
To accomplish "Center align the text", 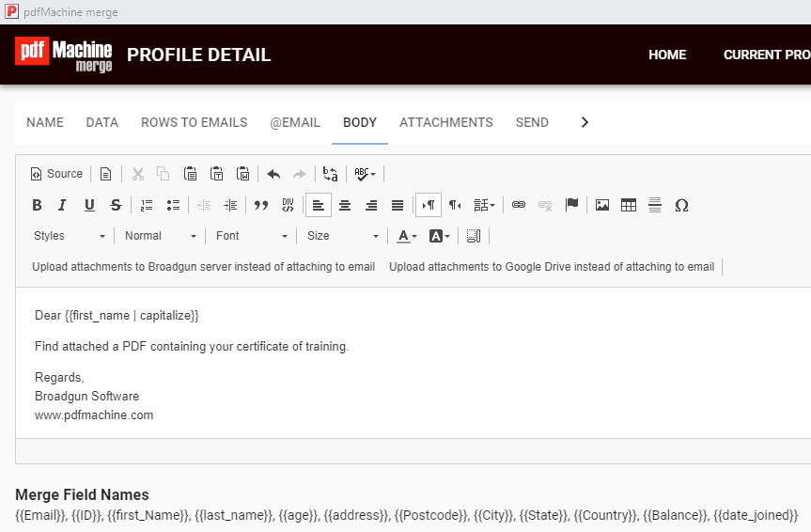I will tap(345, 205).
